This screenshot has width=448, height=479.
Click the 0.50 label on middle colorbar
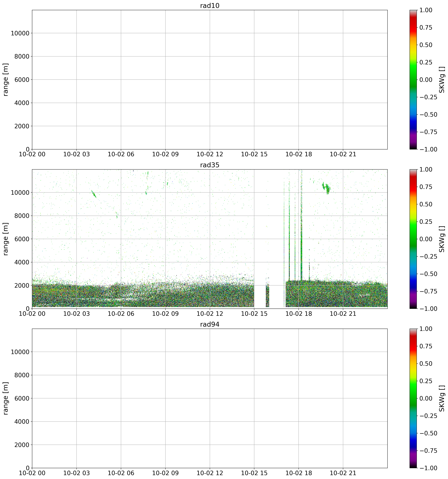tap(426, 204)
